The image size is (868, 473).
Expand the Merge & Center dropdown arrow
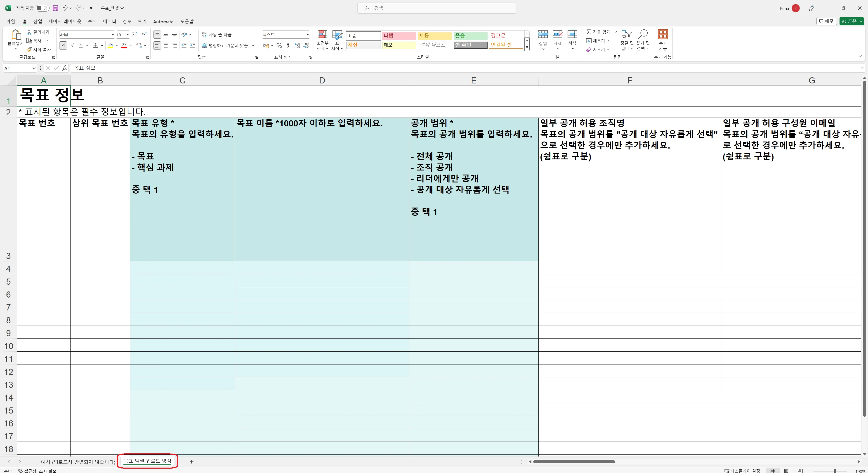coord(253,45)
